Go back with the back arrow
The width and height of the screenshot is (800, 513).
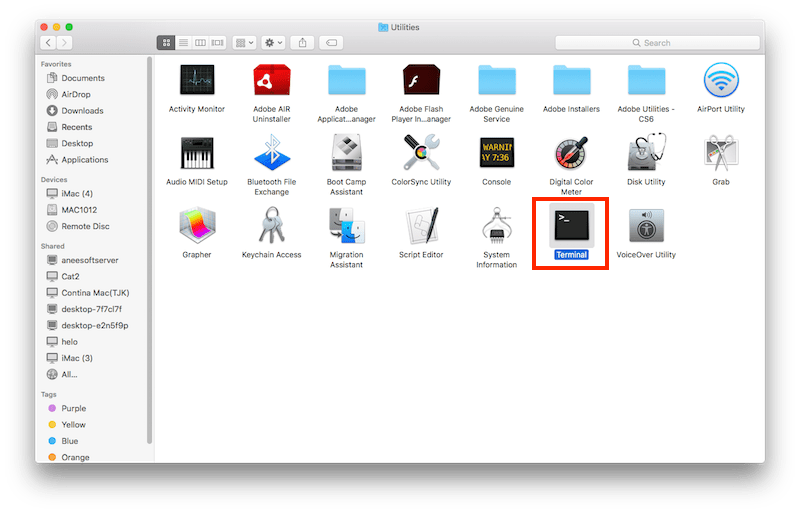pyautogui.click(x=48, y=43)
